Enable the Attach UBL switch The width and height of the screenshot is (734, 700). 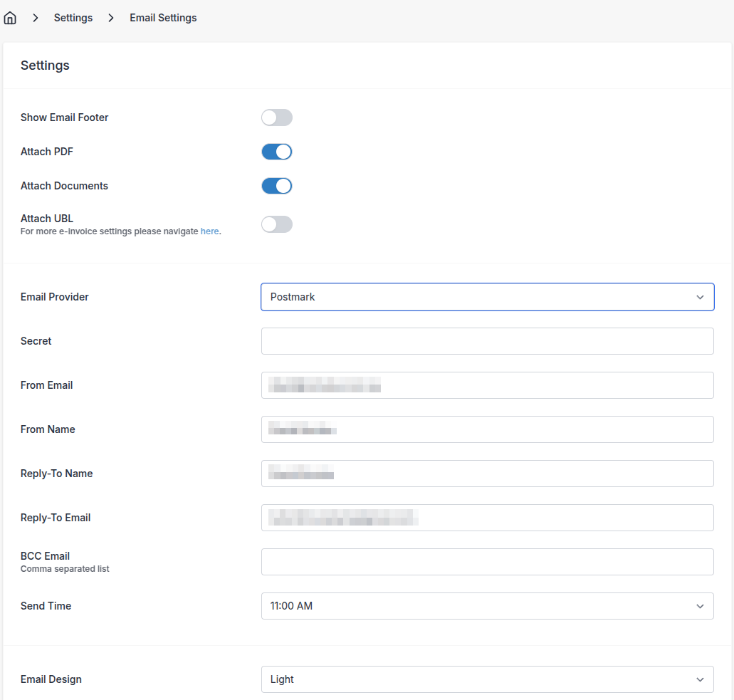[x=277, y=224]
